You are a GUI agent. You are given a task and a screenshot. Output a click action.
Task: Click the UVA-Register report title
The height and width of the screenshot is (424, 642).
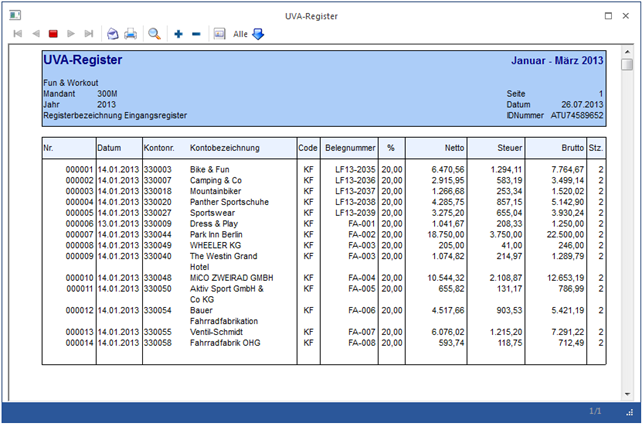(x=82, y=61)
